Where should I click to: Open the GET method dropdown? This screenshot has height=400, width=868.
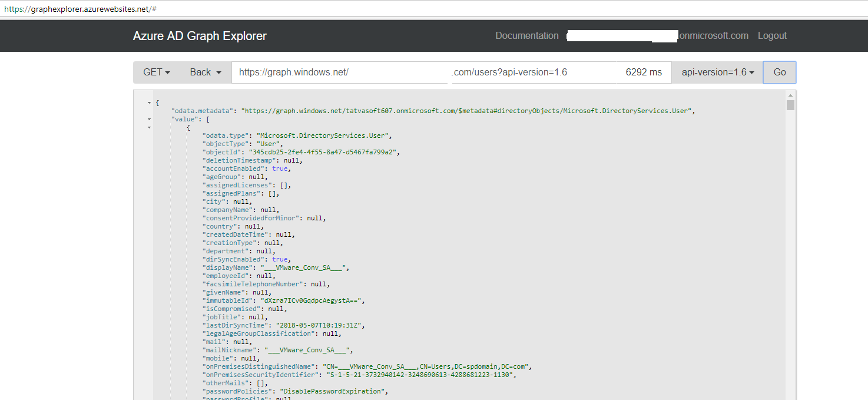(x=157, y=72)
